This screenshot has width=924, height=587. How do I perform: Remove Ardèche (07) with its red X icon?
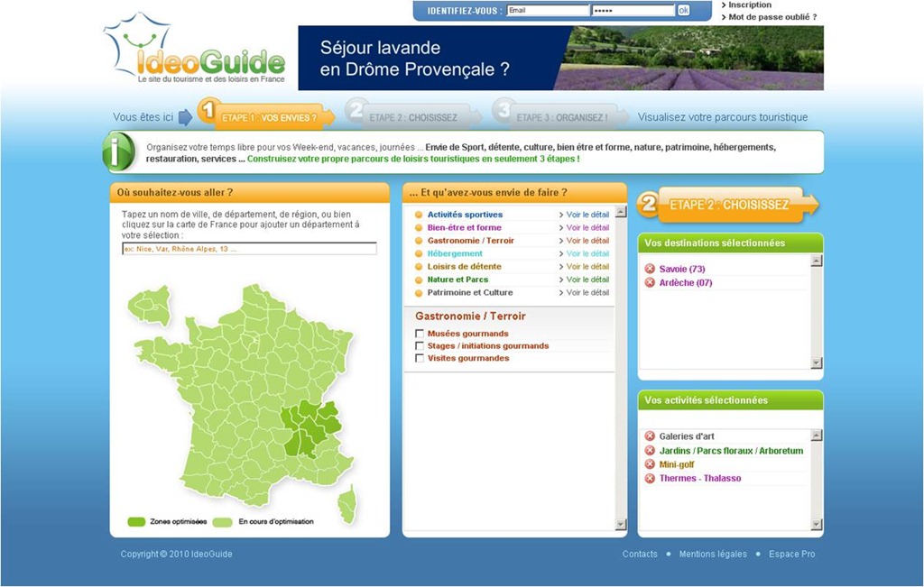650,283
